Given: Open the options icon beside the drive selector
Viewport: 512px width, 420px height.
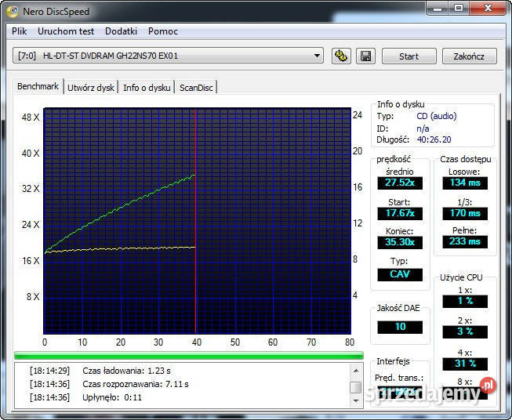Looking at the screenshot, I should coord(341,56).
